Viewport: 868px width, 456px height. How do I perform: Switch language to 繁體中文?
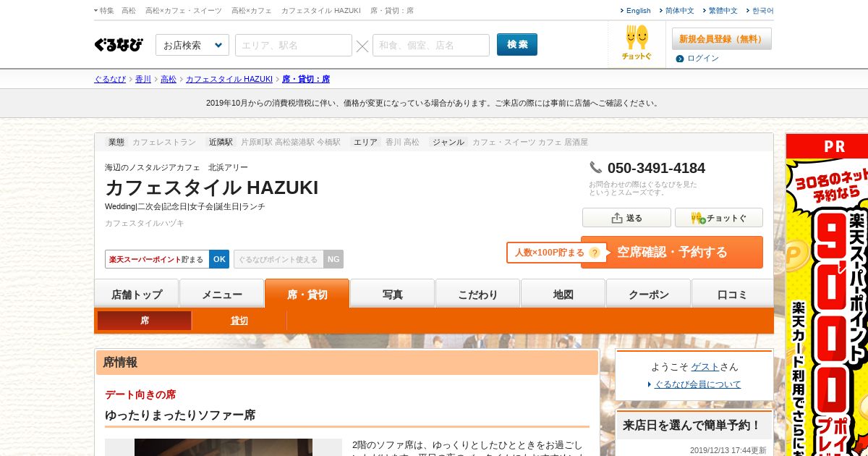coord(723,11)
